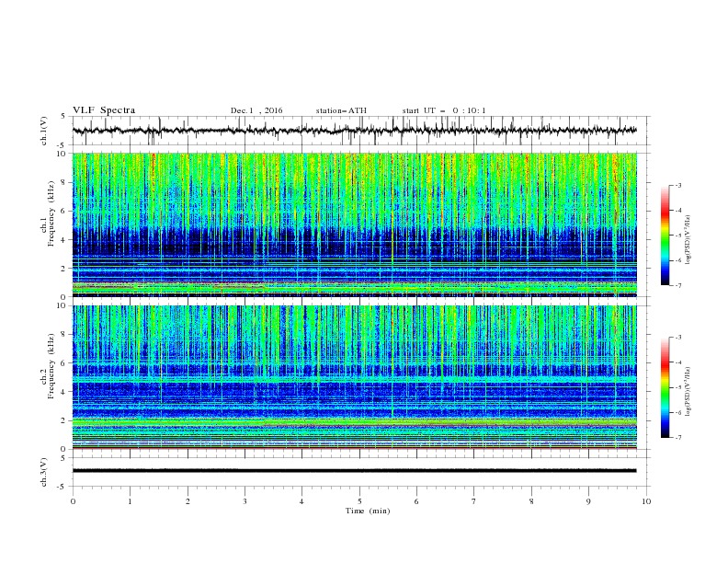This screenshot has height=563, width=728.
Task: Click the "5" volt tick on ch.3(V) axis
Action: tap(63, 458)
